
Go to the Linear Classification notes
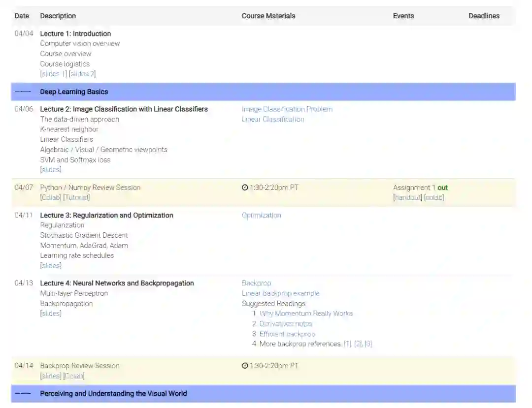[272, 120]
